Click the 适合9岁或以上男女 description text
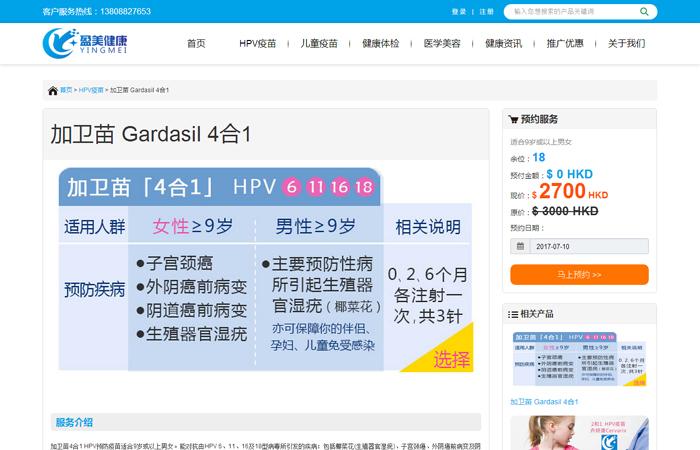Viewport: 700px width, 450px height. pos(541,142)
